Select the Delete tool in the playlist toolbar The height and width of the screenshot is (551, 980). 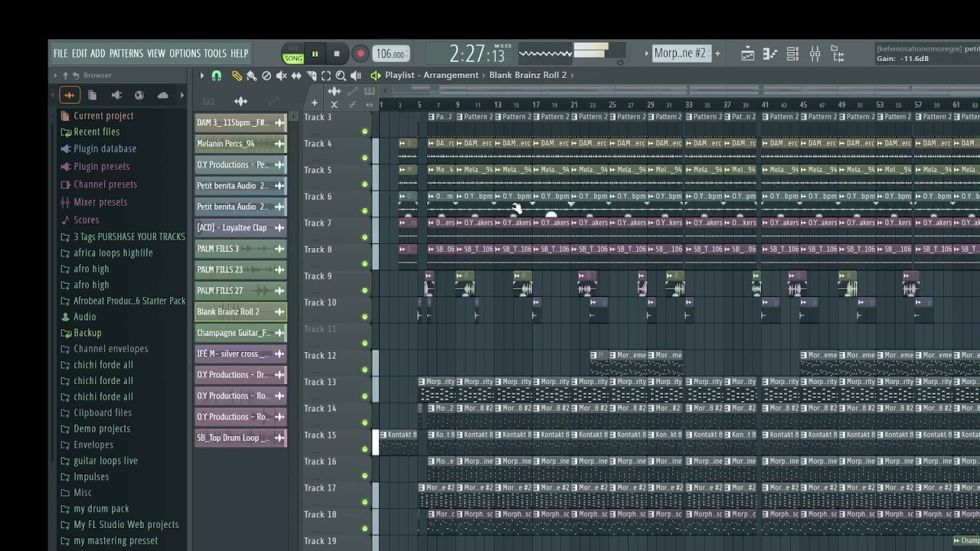[x=266, y=75]
